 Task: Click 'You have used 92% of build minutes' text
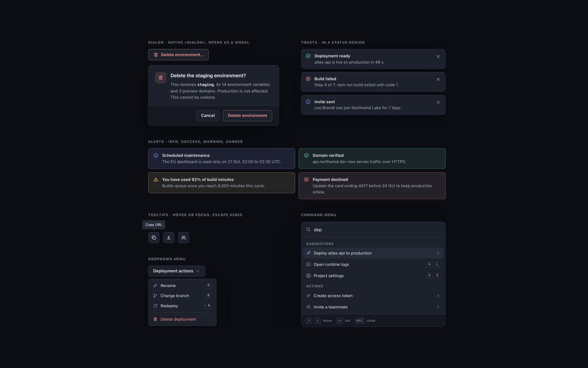click(x=198, y=180)
